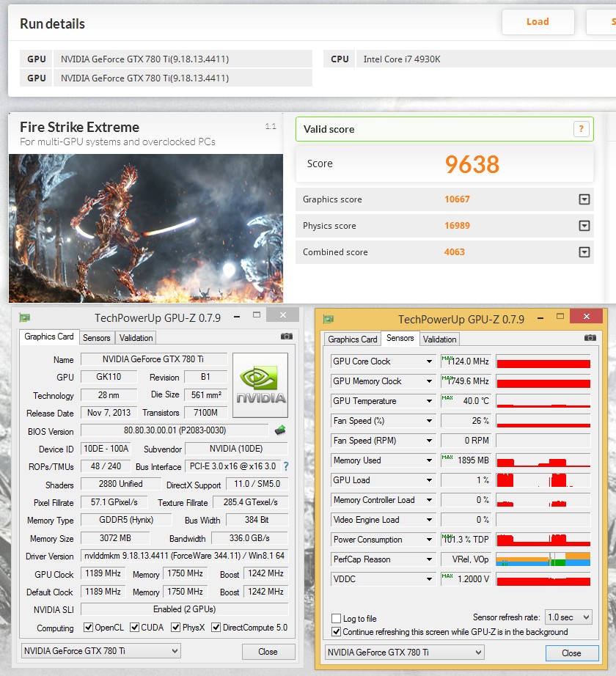Open the GPU Temperature sensor dropdown
This screenshot has height=676, width=616.
coord(429,401)
